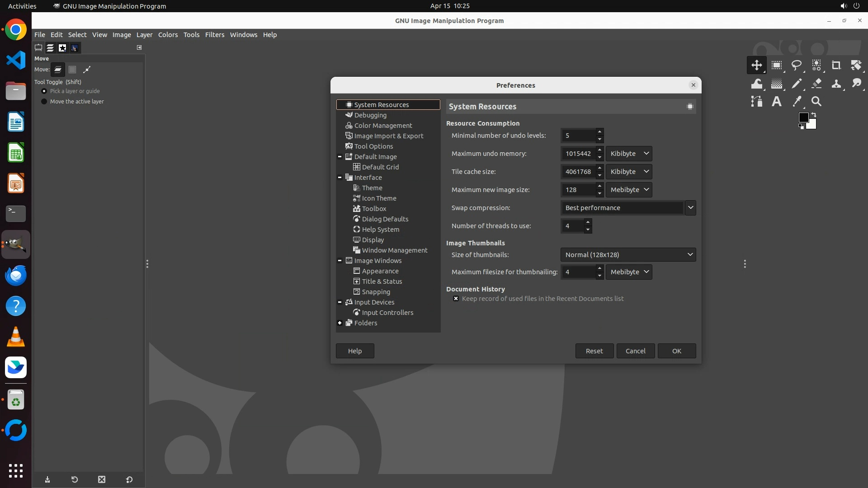868x488 pixels.
Task: Click the black foreground color swatch
Action: tap(803, 117)
